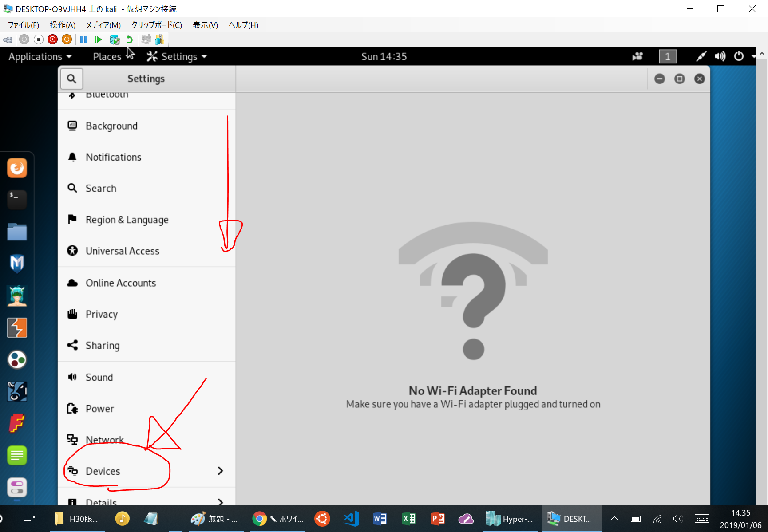Viewport: 768px width, 532px height.
Task: Open Firefox from the Kali dock
Action: 17,168
